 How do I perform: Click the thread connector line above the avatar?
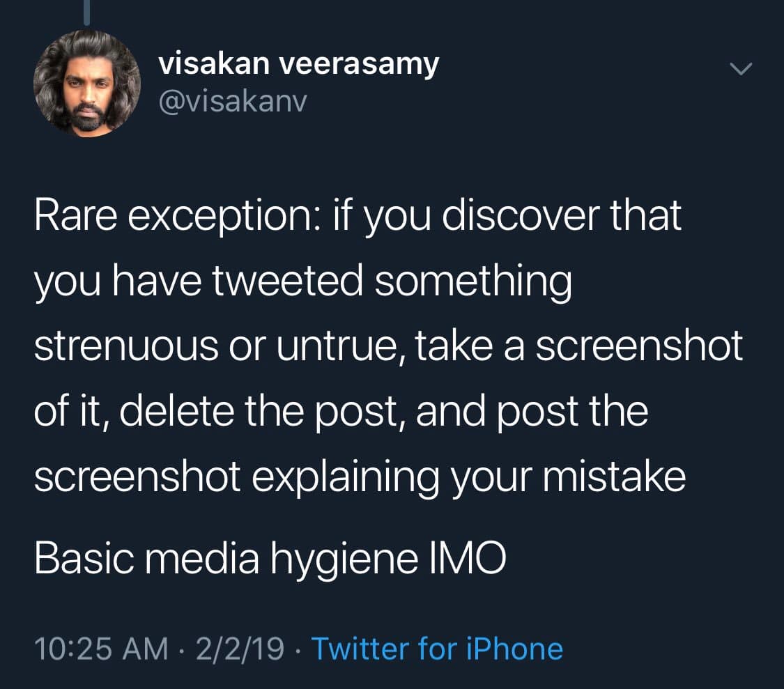click(87, 13)
